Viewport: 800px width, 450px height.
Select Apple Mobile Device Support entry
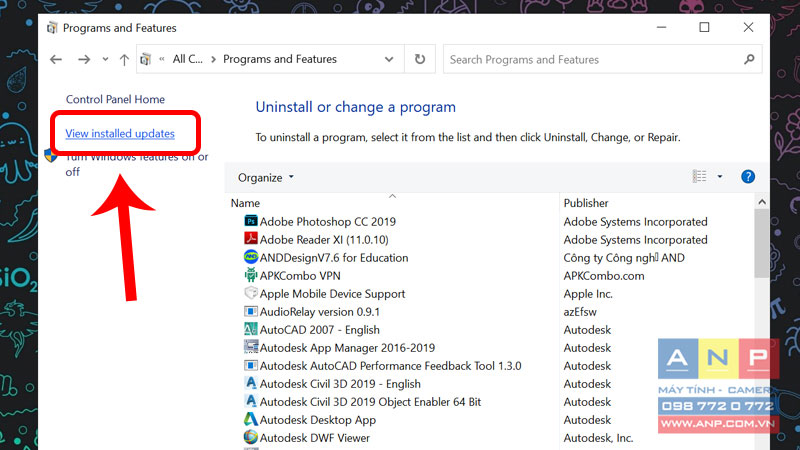[x=332, y=294]
